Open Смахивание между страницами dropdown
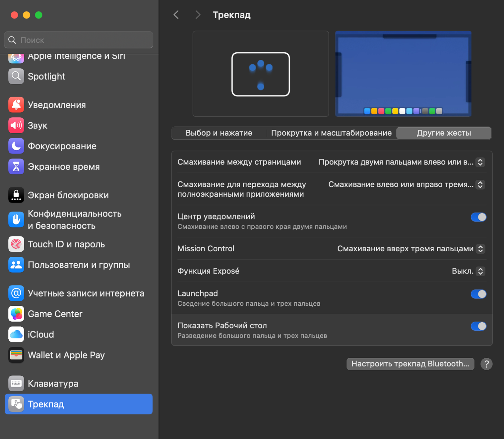The height and width of the screenshot is (439, 504). (x=480, y=162)
